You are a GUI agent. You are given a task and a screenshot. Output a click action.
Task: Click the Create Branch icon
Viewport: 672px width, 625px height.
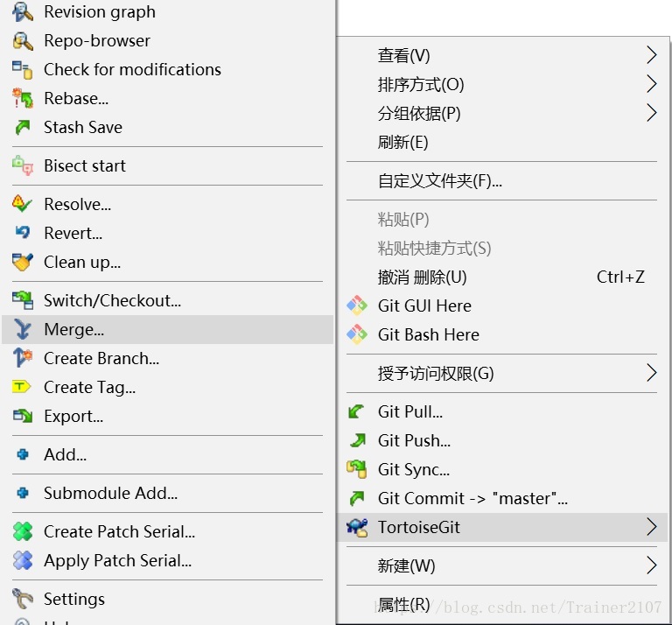(22, 358)
